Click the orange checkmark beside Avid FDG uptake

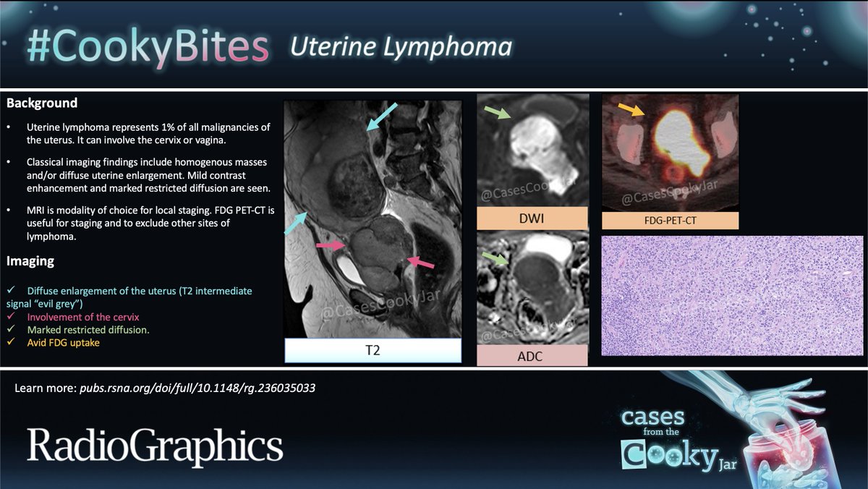tap(10, 343)
